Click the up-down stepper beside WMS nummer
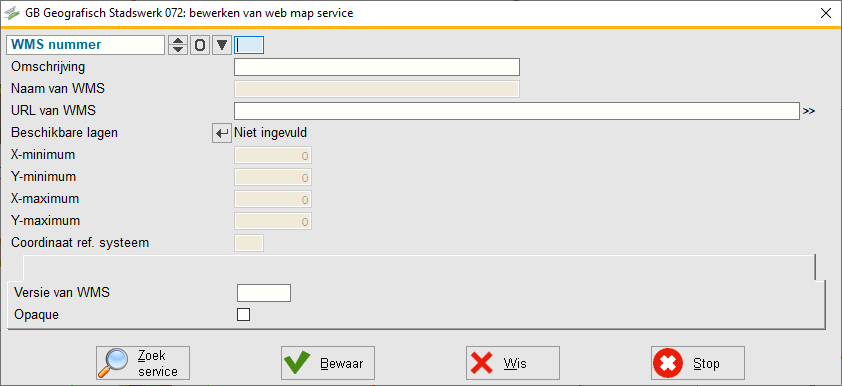 pyautogui.click(x=178, y=45)
